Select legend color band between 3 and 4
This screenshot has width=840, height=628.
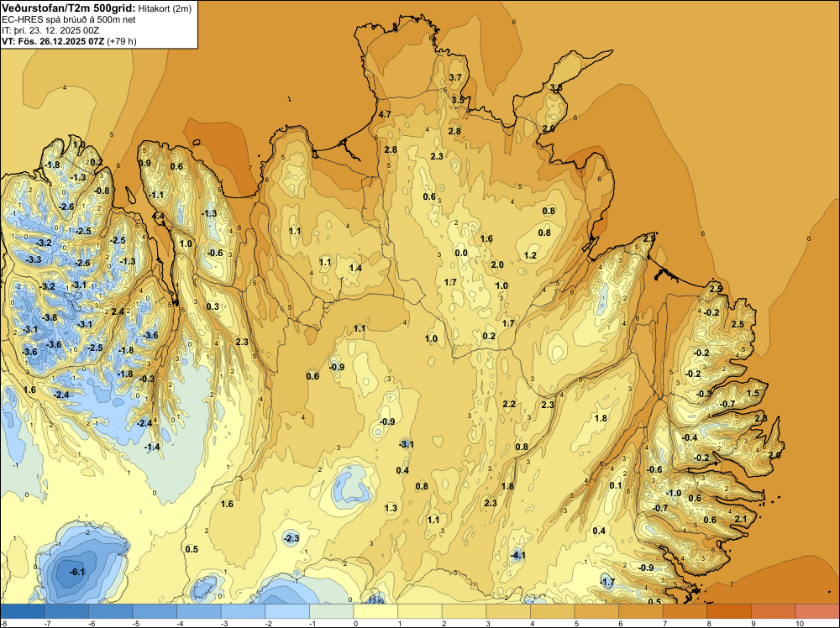point(508,611)
